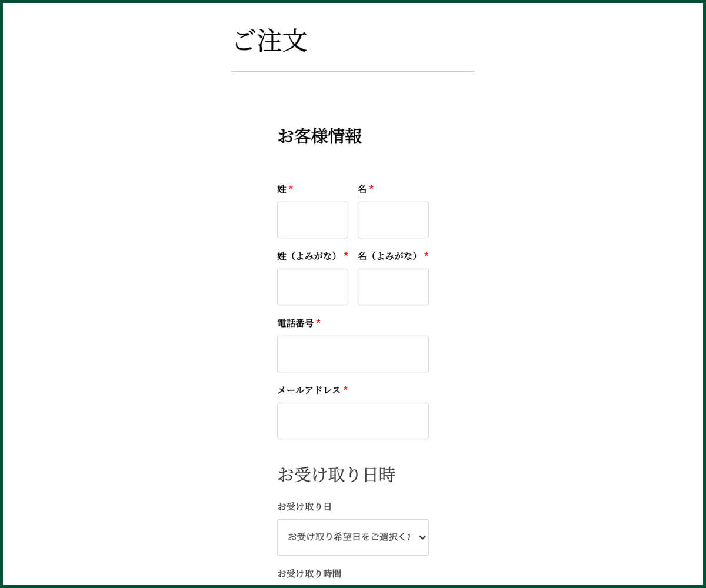Focus the 姓（よみがな） reading input box
The width and height of the screenshot is (706, 588).
(312, 287)
